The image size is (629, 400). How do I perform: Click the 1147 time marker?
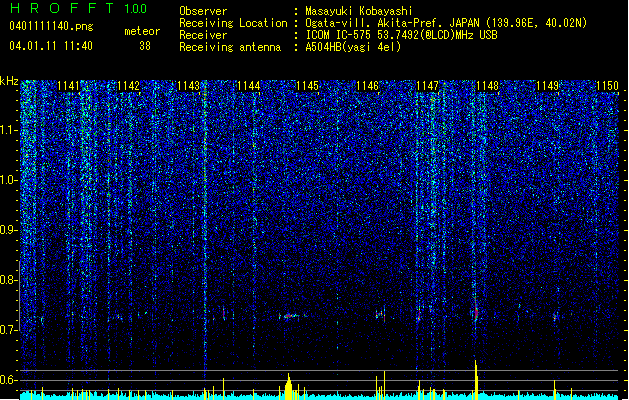point(428,86)
